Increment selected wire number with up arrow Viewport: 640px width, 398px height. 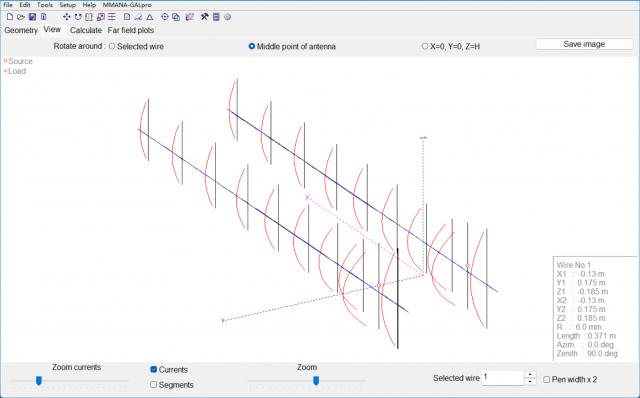tap(530, 374)
